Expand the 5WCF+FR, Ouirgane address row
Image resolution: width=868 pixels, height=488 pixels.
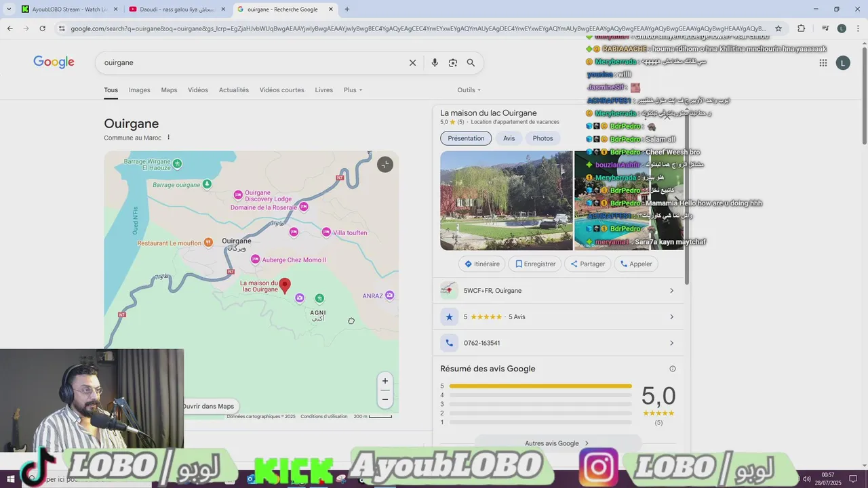coord(558,291)
